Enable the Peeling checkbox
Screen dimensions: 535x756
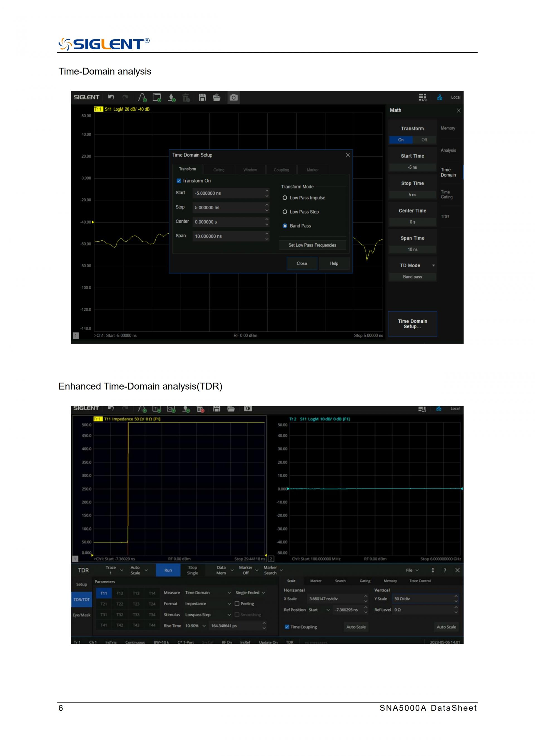tap(237, 604)
